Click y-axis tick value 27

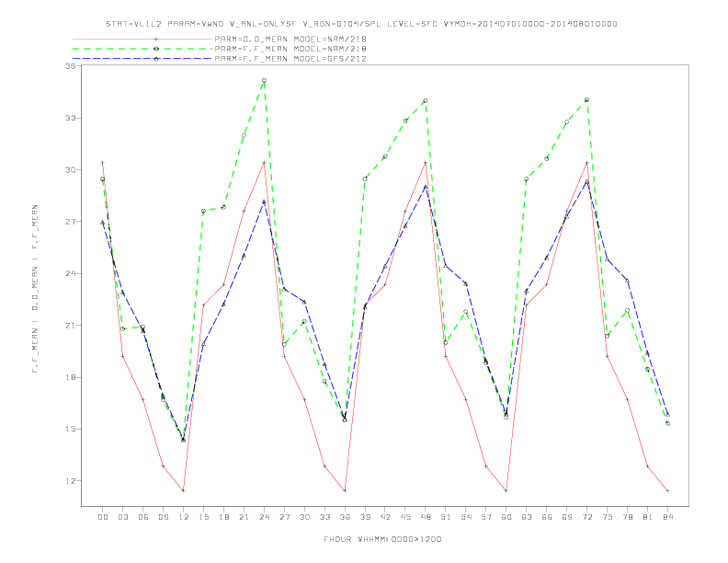tap(71, 222)
